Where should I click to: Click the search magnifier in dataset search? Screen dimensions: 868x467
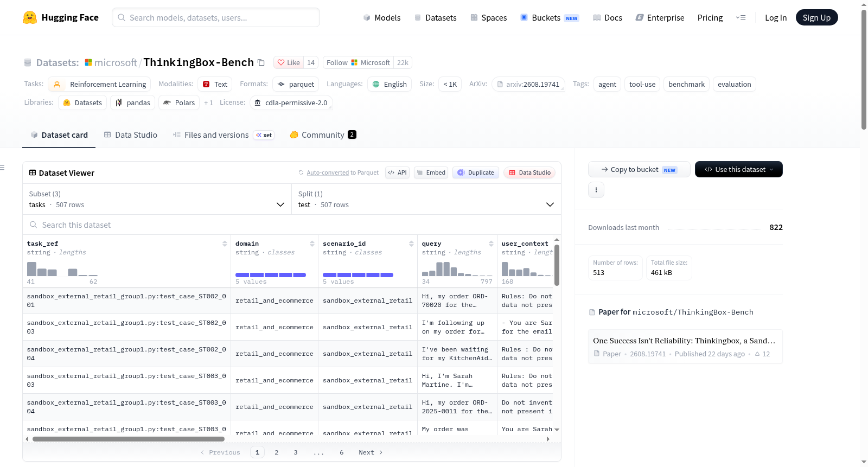tap(34, 225)
